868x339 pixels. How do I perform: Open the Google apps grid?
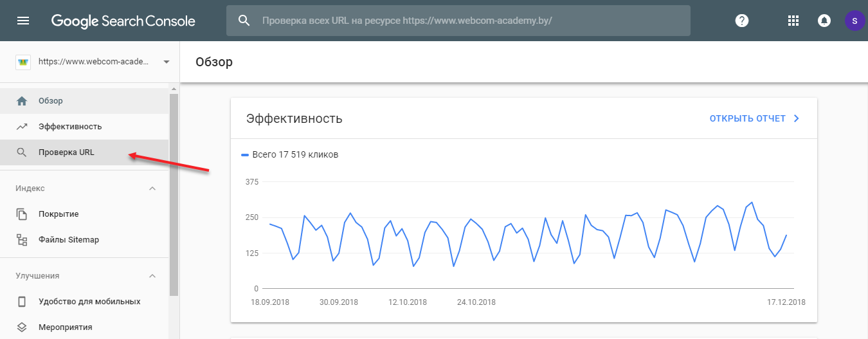(x=793, y=21)
